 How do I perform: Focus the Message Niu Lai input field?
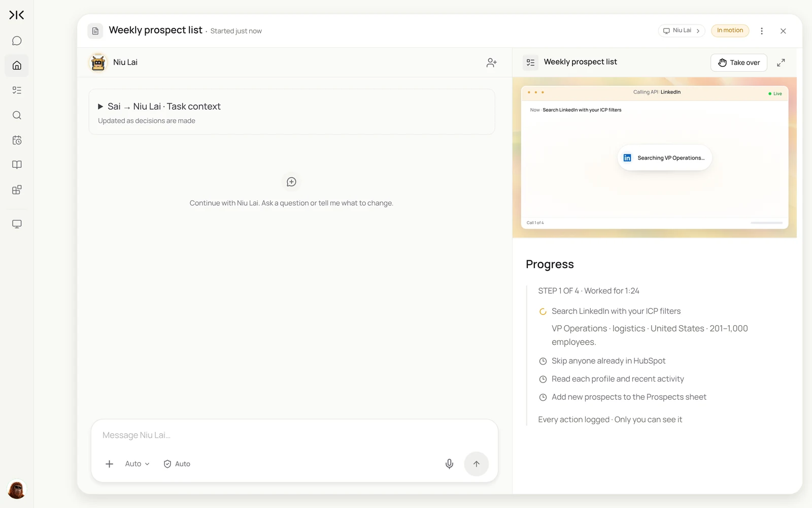click(294, 435)
